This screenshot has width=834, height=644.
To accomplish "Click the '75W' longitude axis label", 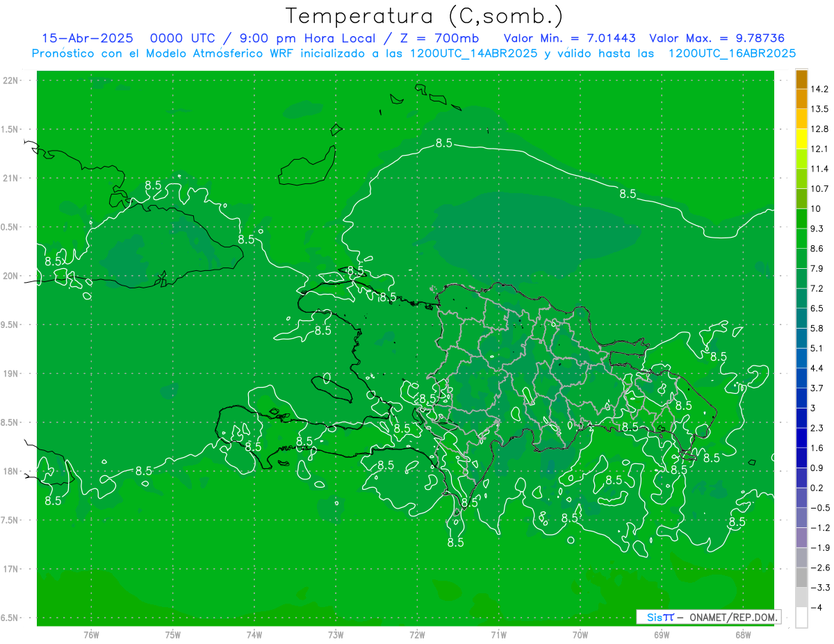I will pos(172,635).
